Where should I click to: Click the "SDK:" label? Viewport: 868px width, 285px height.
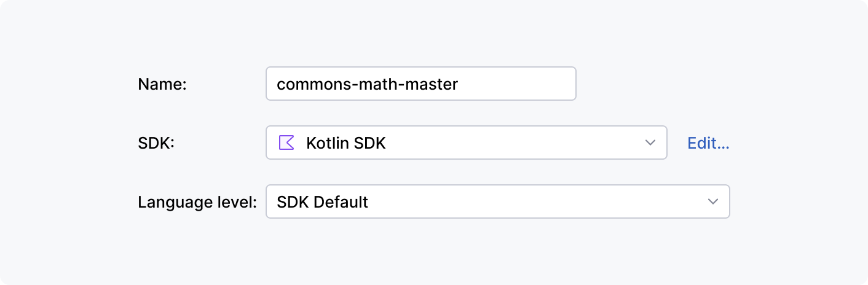[x=156, y=143]
